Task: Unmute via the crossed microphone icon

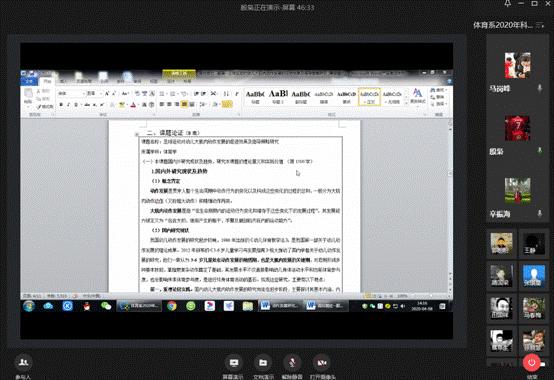Action: click(x=292, y=363)
